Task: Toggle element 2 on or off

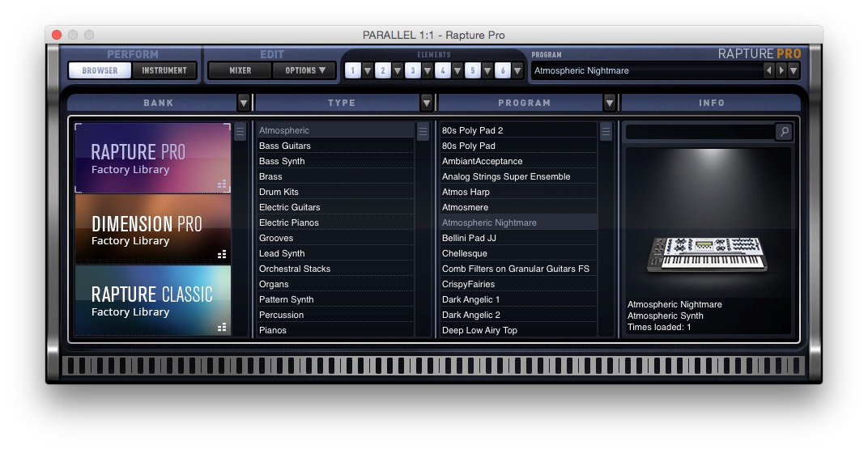Action: pyautogui.click(x=382, y=70)
